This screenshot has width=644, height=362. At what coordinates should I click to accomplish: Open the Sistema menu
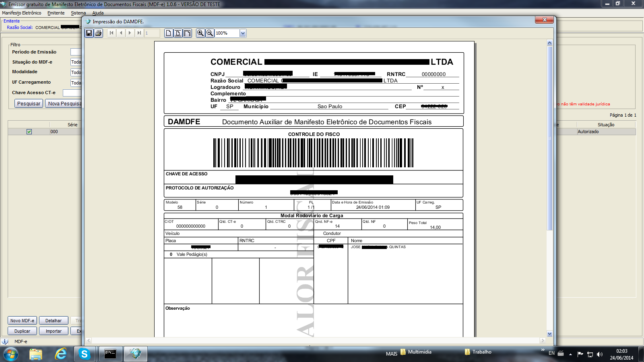(78, 13)
